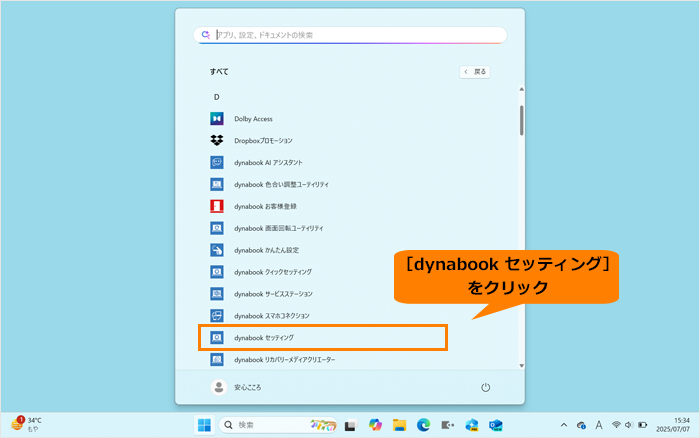This screenshot has height=438, width=700.
Task: Open the clock showing 15:34
Action: coord(673,425)
